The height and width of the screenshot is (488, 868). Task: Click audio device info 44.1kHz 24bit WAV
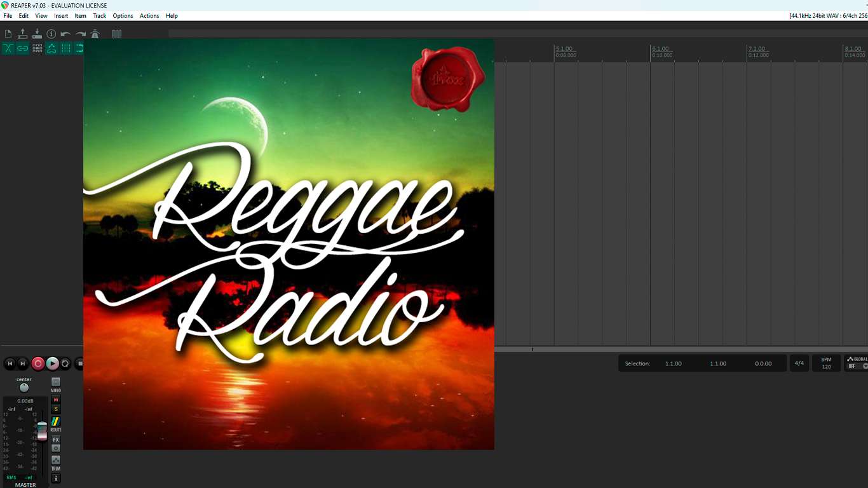click(x=828, y=16)
